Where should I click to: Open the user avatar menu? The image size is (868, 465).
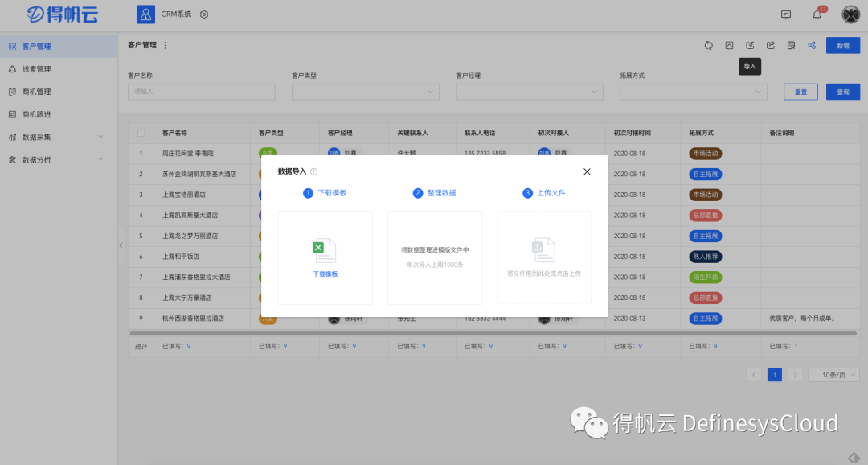pyautogui.click(x=850, y=14)
